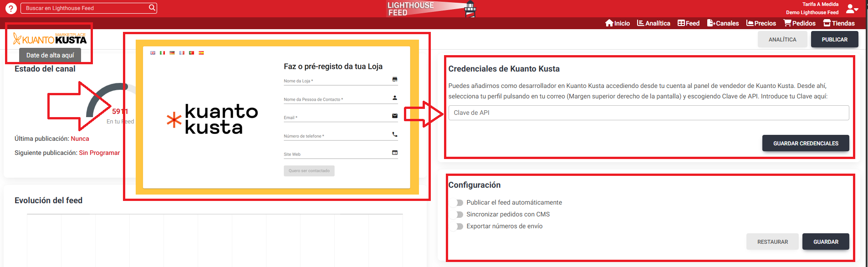Image resolution: width=868 pixels, height=267 pixels.
Task: Click the Analítica chart icon
Action: point(640,23)
